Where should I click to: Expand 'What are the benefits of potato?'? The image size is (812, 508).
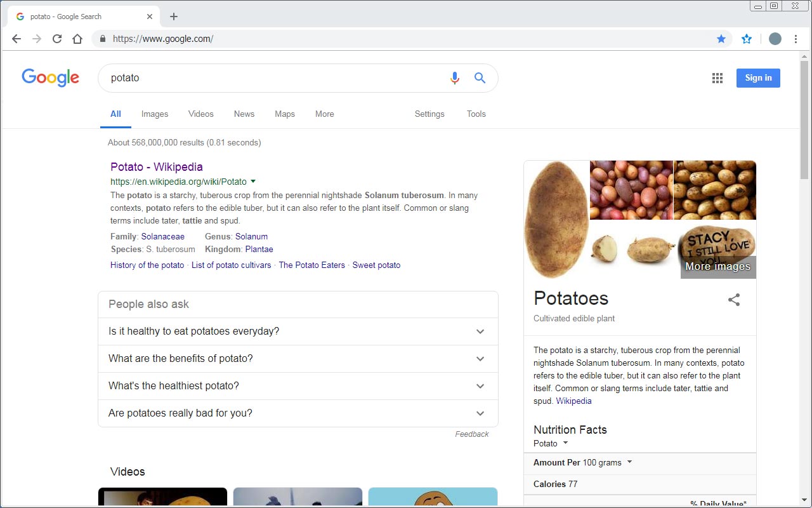(x=298, y=359)
